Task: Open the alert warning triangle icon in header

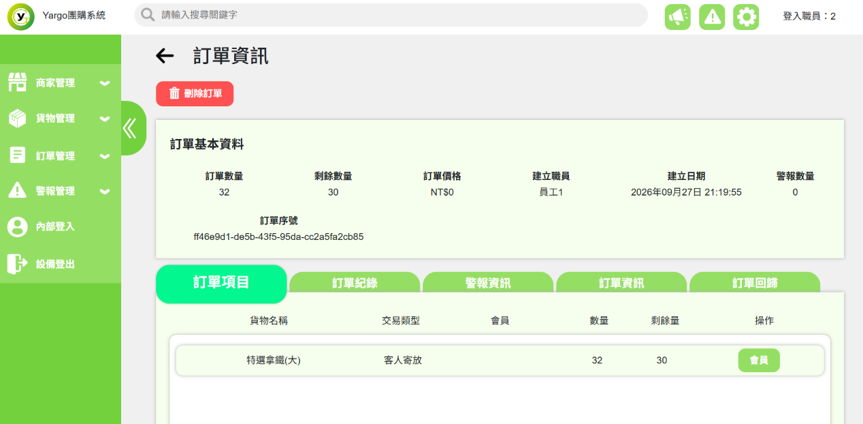Action: (712, 17)
